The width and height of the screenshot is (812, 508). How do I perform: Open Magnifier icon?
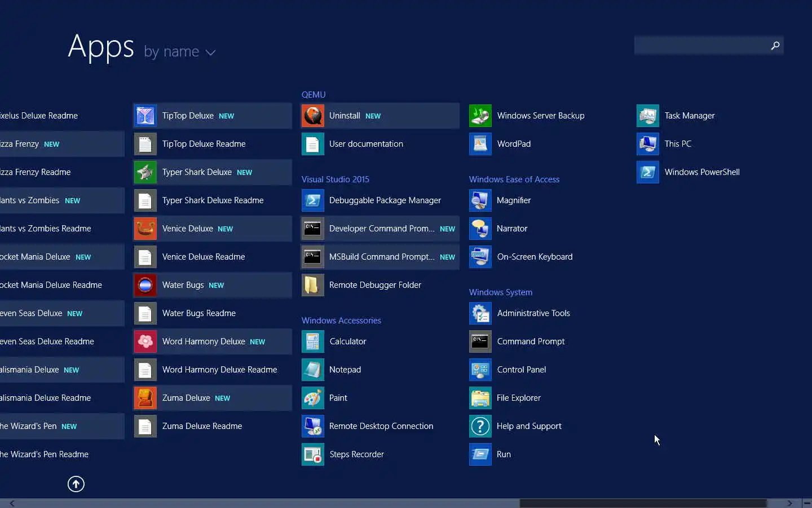point(480,200)
